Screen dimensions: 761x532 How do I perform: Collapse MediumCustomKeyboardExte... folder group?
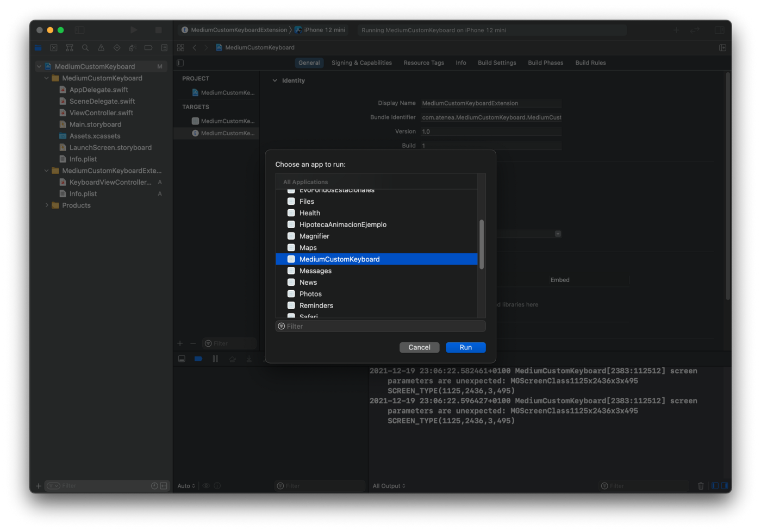[x=47, y=171]
